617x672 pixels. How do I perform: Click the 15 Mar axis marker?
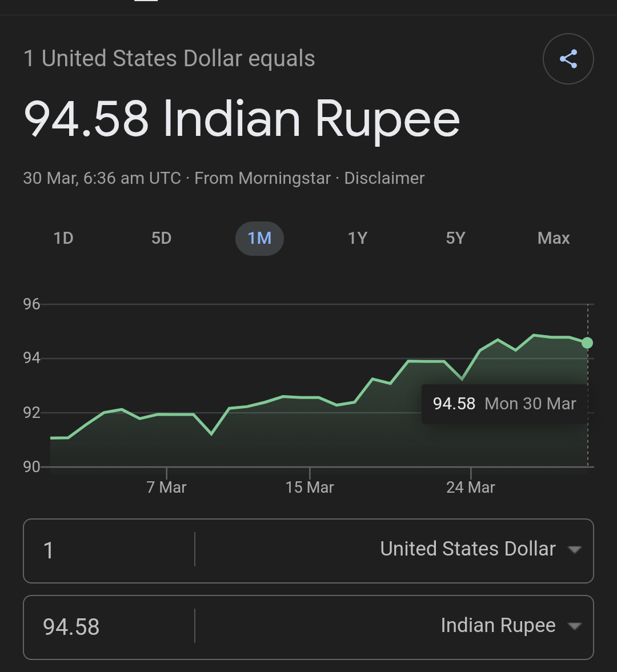310,487
